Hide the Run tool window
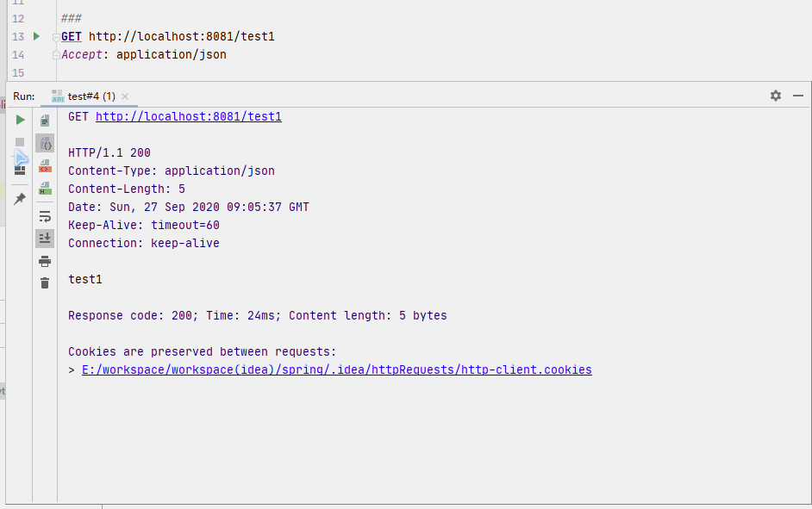This screenshot has width=812, height=509. [798, 96]
